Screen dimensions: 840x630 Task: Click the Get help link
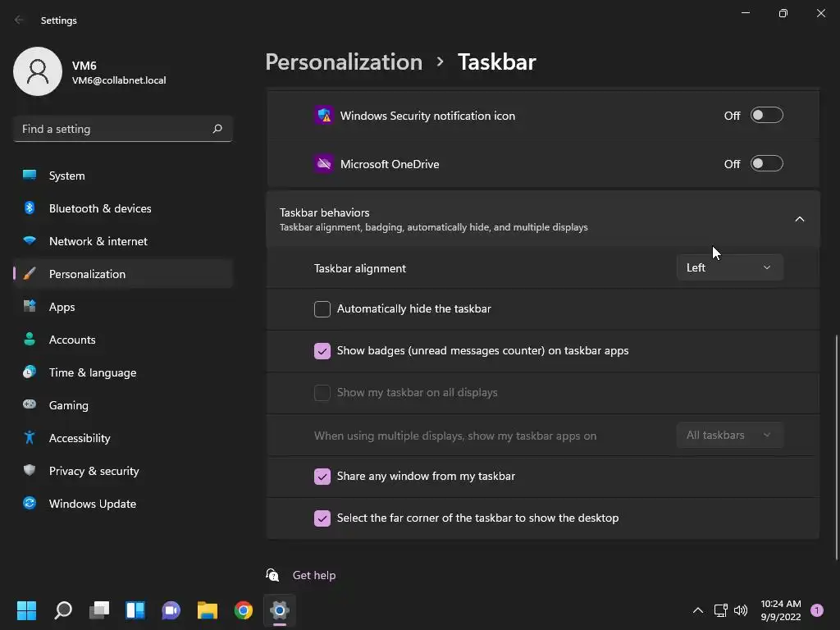(314, 575)
